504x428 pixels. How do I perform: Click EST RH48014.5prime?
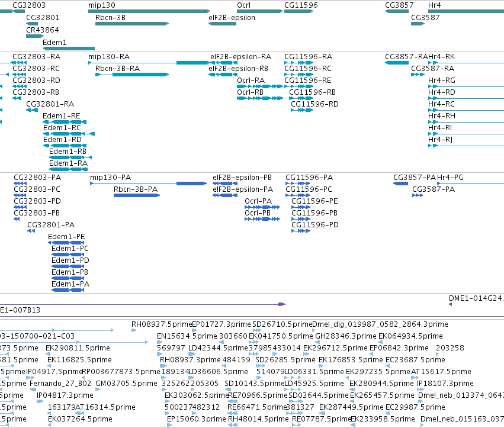coord(258,419)
